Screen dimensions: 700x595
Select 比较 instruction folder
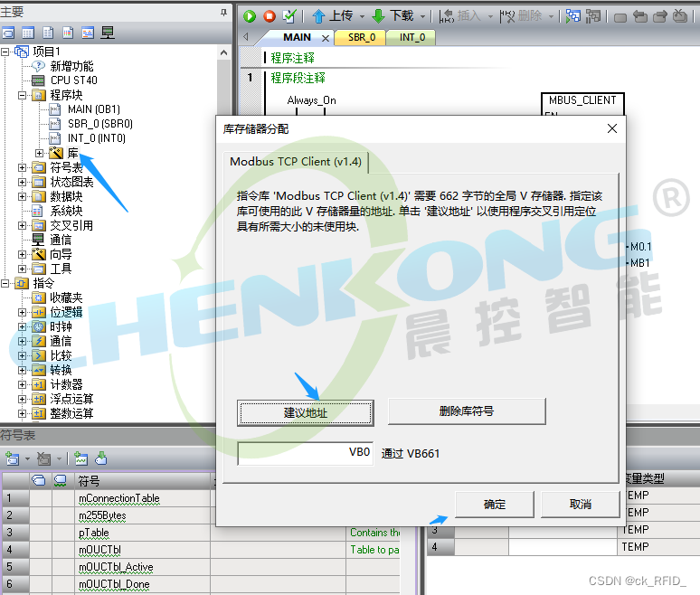tap(61, 355)
